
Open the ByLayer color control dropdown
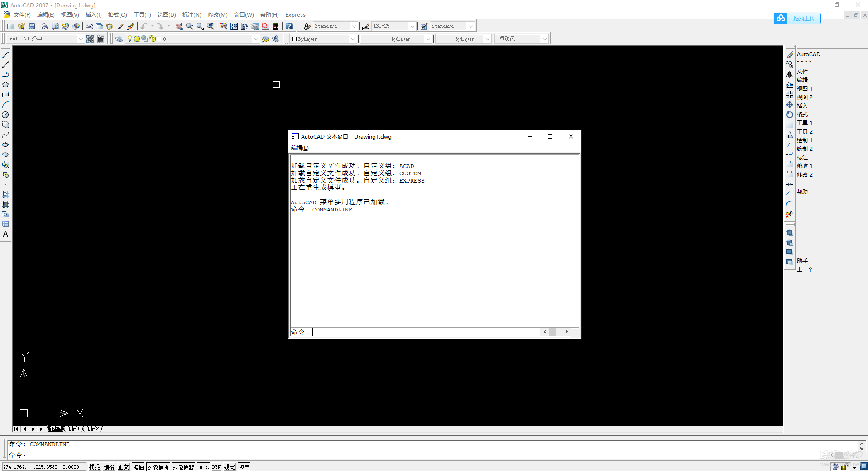(353, 39)
